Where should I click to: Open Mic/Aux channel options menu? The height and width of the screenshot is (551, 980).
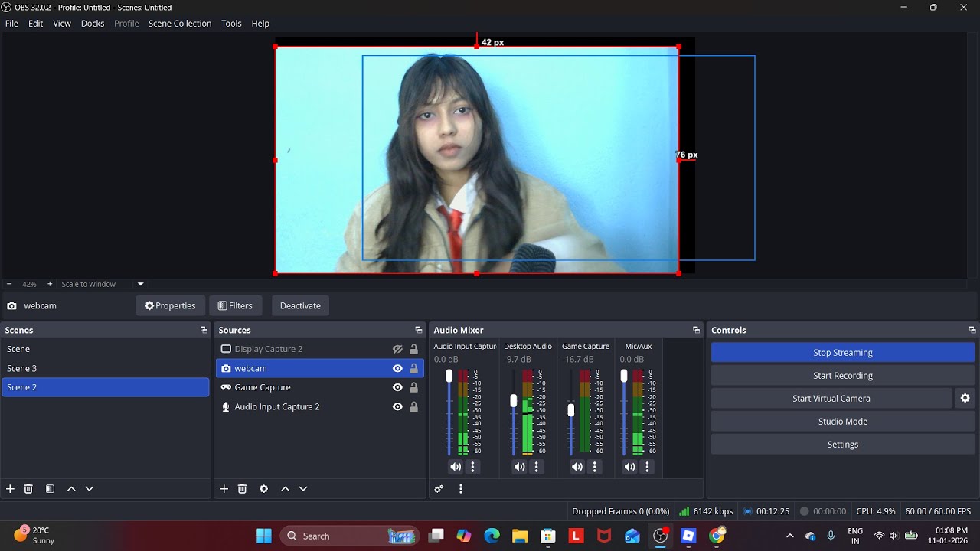[x=647, y=467]
